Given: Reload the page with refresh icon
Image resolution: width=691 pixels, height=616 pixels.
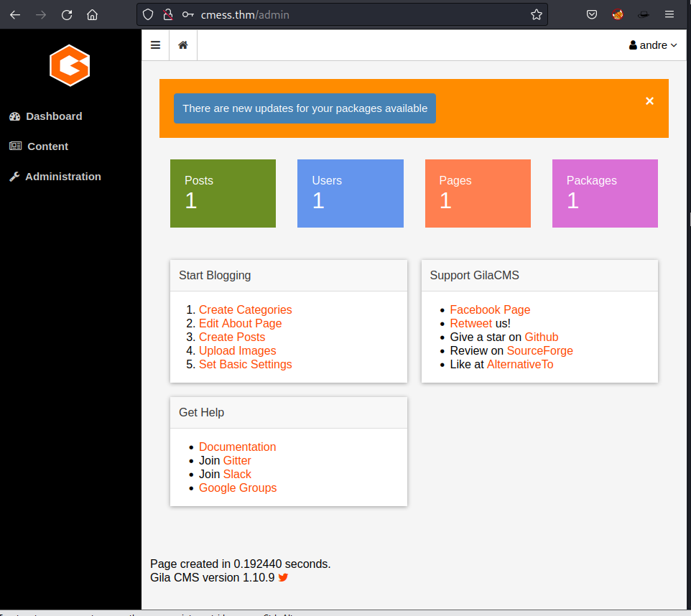Looking at the screenshot, I should [x=67, y=14].
